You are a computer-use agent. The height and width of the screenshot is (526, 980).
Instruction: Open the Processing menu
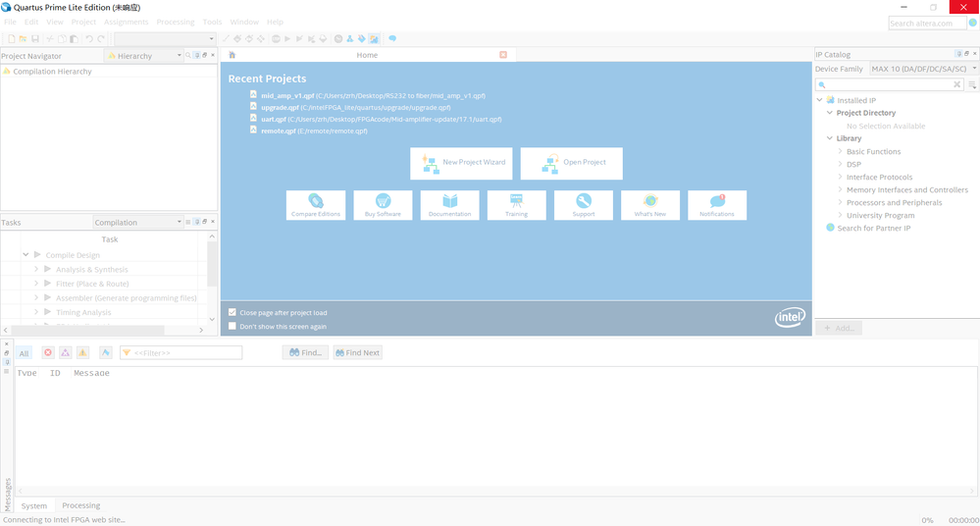(x=175, y=22)
